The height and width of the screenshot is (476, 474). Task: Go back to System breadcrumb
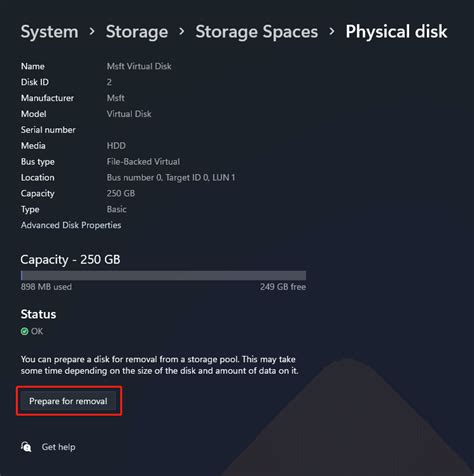(x=50, y=32)
